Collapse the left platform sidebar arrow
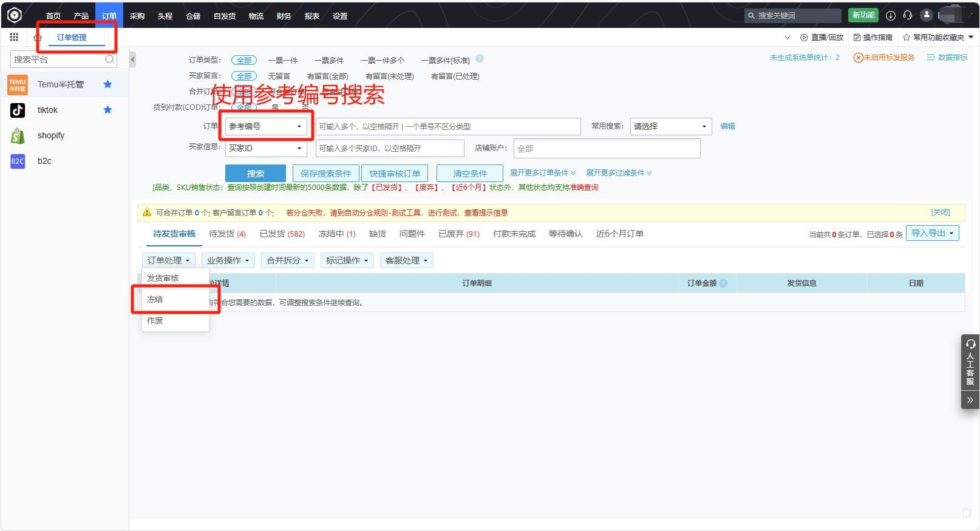This screenshot has width=980, height=531. tap(132, 59)
